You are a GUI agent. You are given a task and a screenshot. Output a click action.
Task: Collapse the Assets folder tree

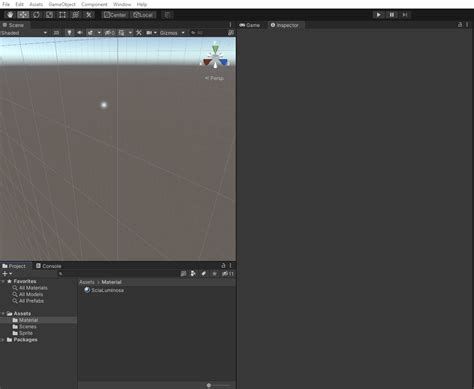click(3, 314)
